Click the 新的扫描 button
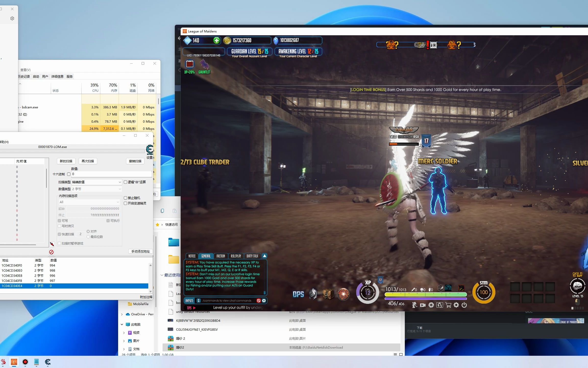Viewport: 588px width, 368px height. (66, 161)
